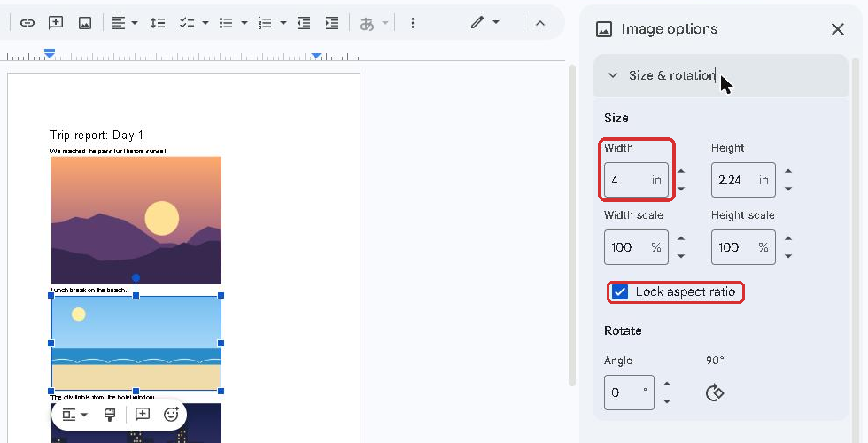
Task: Increase rotation angle with up stepper
Action: click(667, 384)
